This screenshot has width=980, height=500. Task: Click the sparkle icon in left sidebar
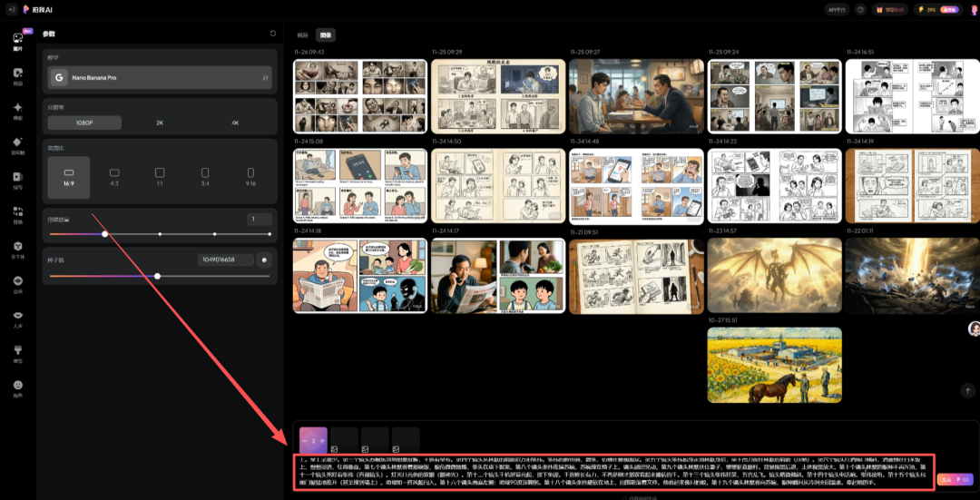coord(17,110)
